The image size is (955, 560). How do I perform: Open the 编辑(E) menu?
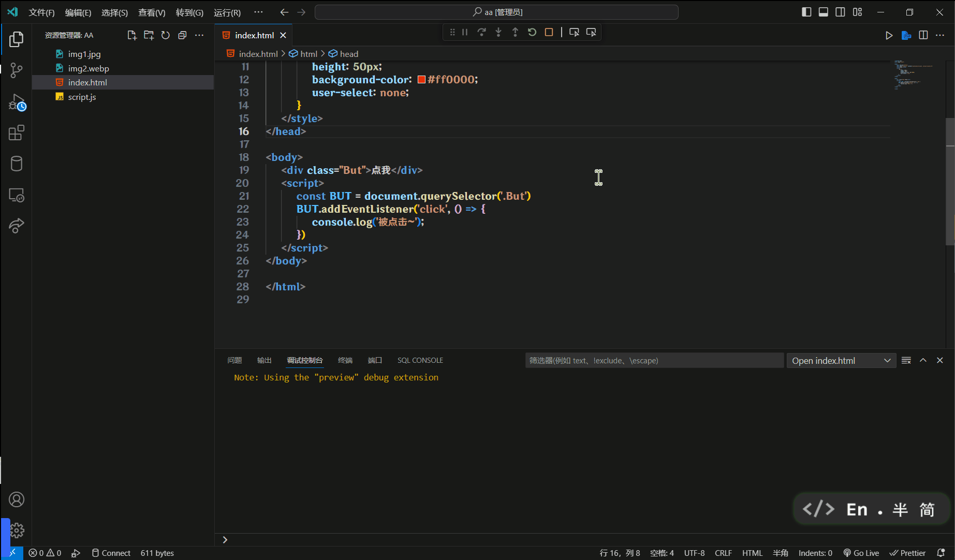78,12
